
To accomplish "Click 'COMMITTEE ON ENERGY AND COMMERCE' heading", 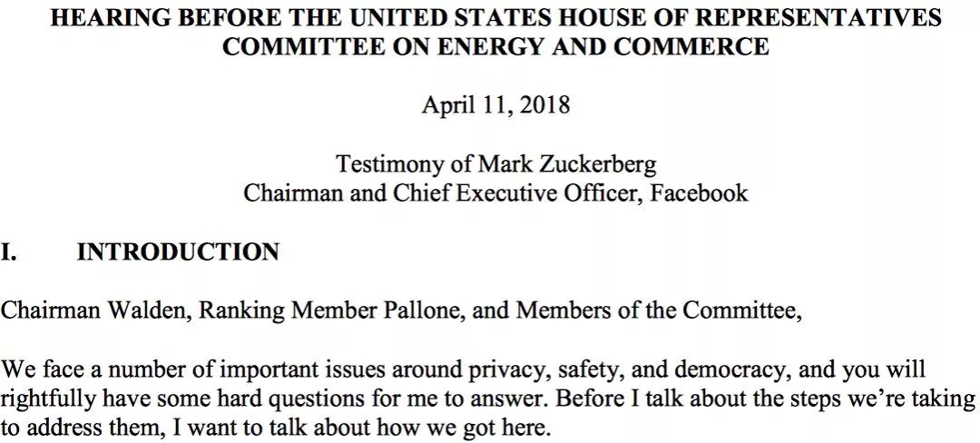I will 495,48.
